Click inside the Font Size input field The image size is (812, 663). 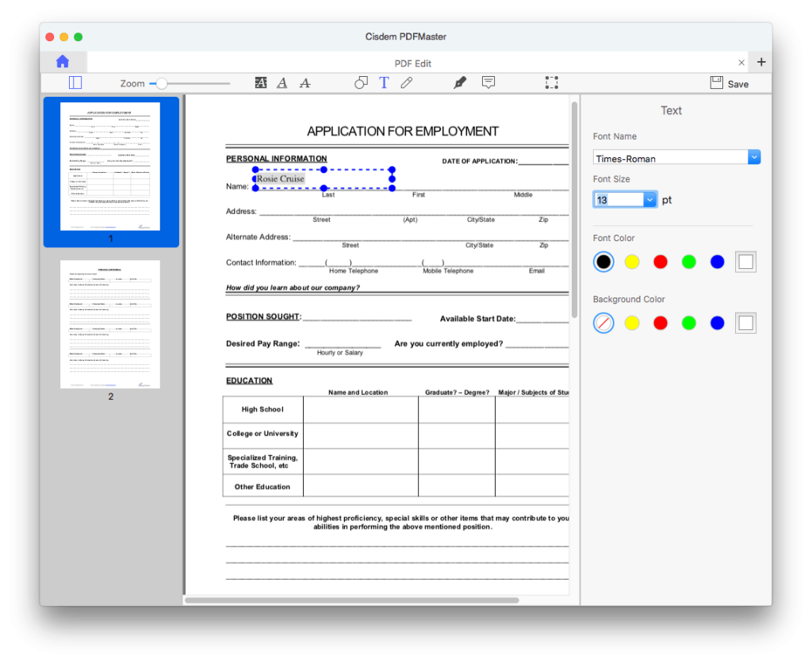pos(619,199)
